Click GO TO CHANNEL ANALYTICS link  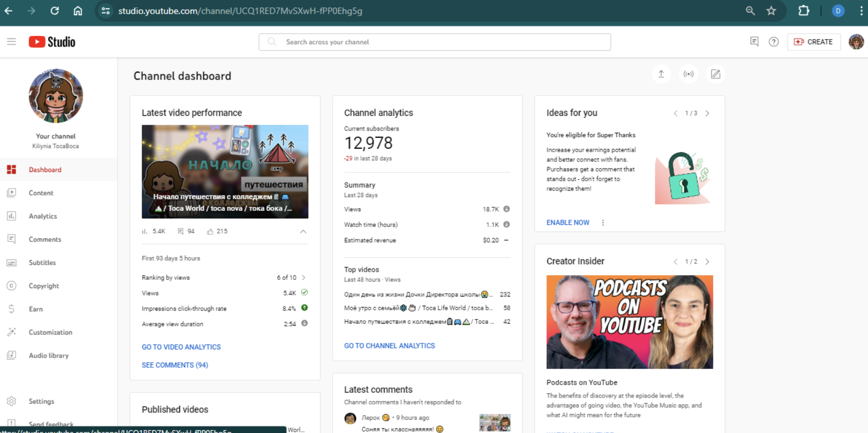[x=389, y=346]
